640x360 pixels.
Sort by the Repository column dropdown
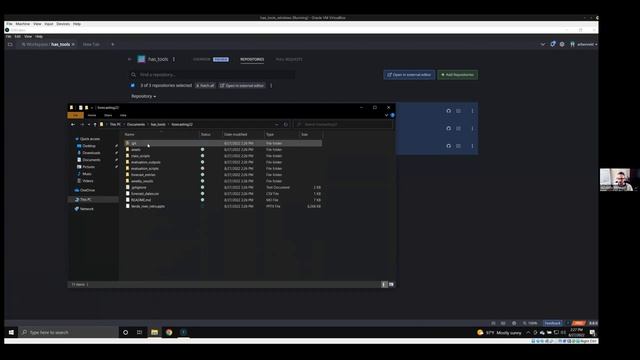click(144, 96)
